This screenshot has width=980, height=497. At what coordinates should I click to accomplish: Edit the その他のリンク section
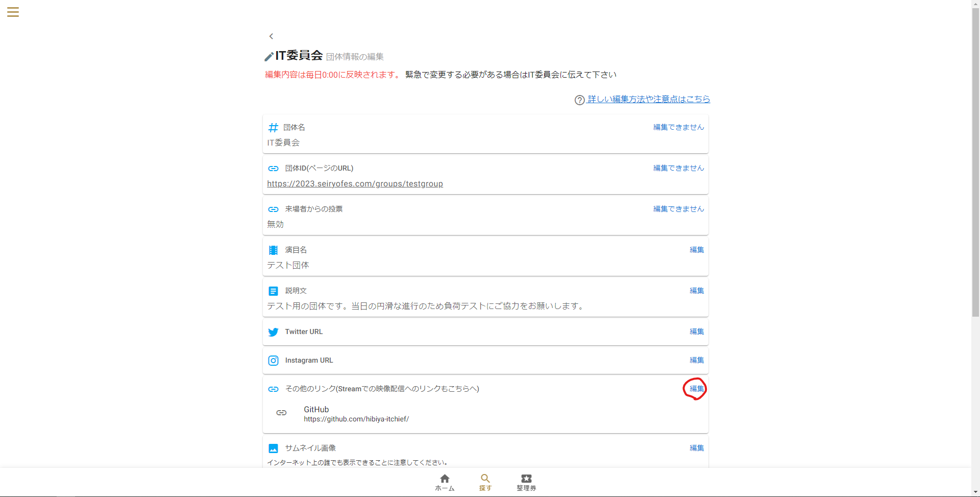(x=697, y=389)
